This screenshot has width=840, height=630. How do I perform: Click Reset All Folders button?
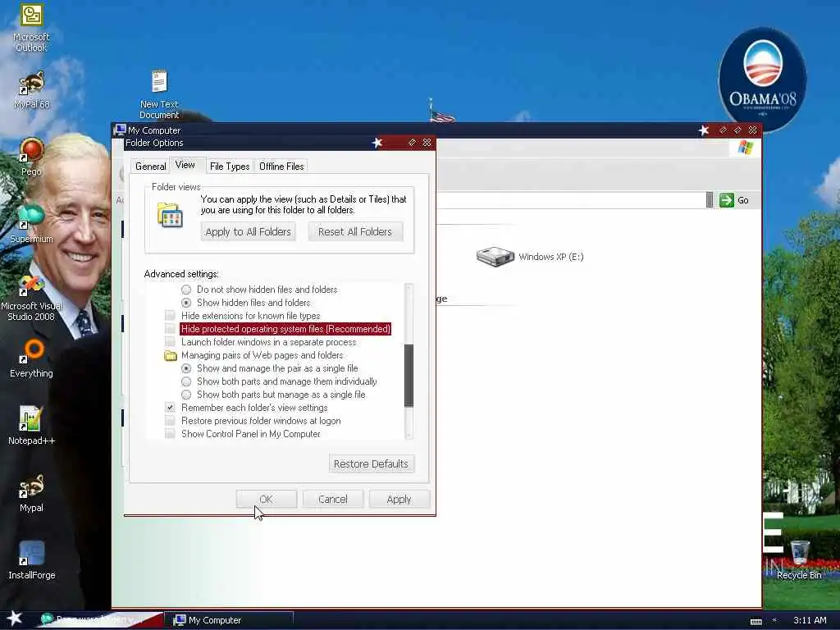(355, 232)
